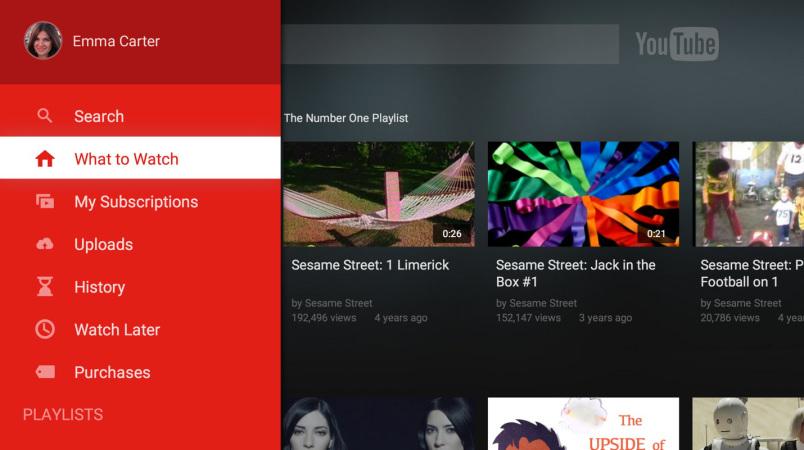Open Emma Carter's profile avatar
This screenshot has width=804, height=450.
pos(43,40)
